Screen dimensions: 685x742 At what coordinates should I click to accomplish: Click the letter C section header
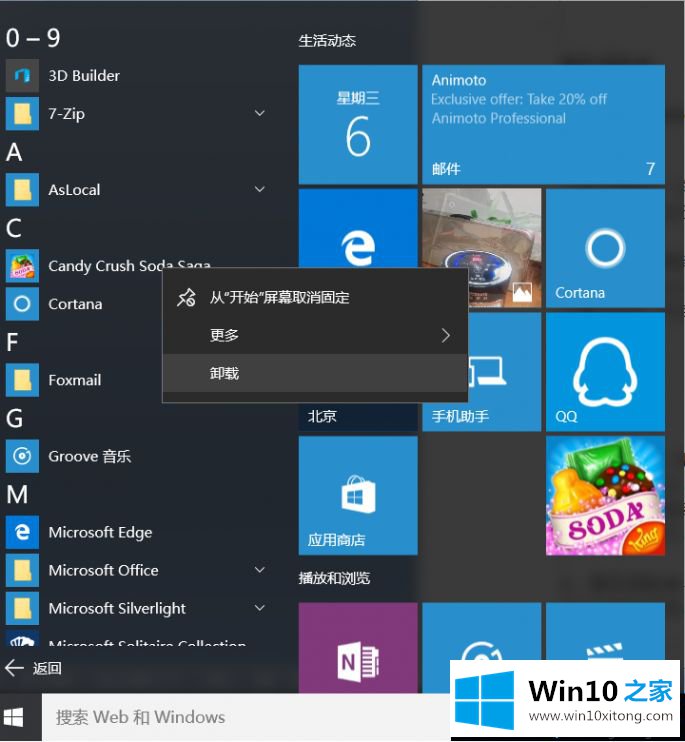14,229
